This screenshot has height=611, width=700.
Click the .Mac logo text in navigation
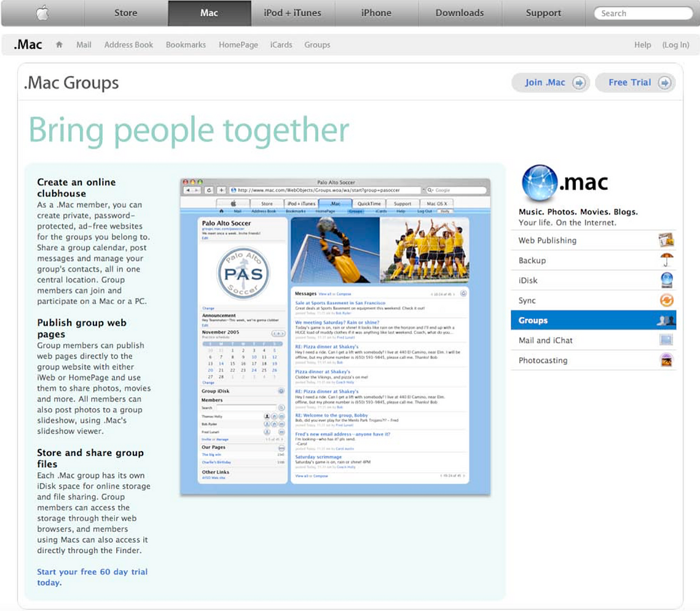[28, 45]
